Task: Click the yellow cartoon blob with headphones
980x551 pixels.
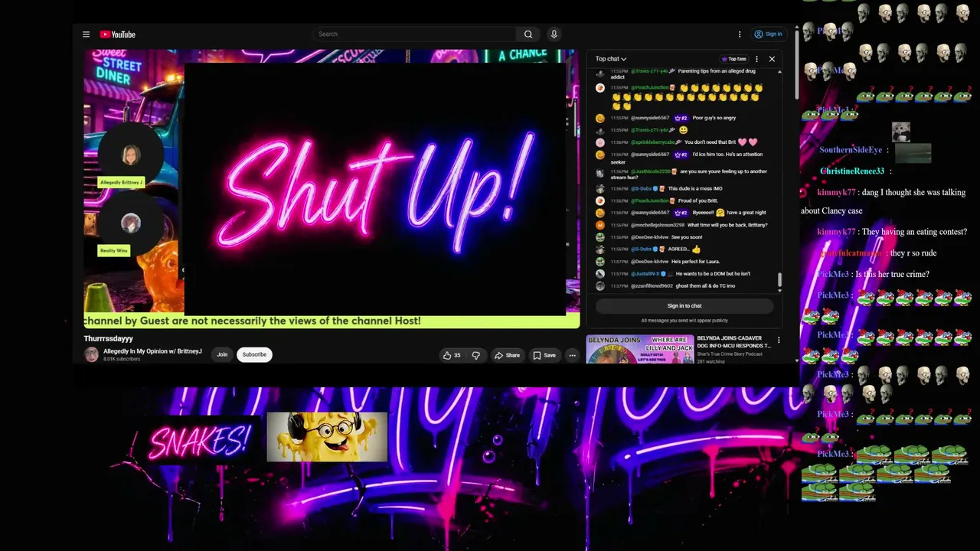Action: pos(327,437)
